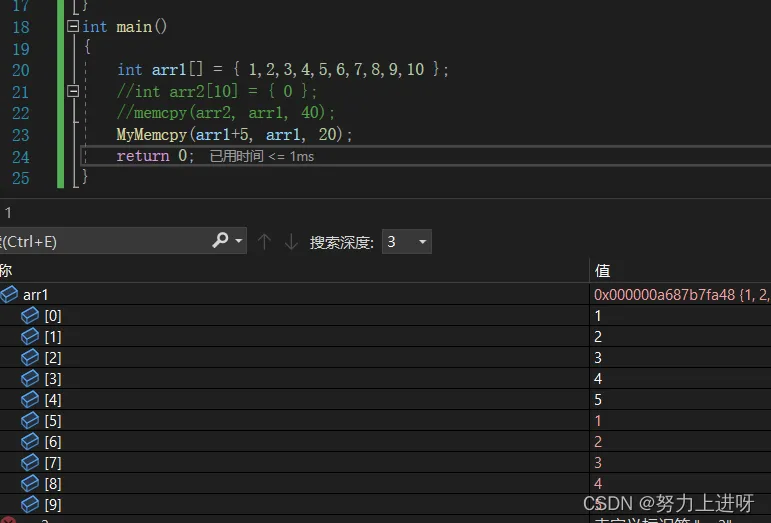Click the cube icon for element [0]

click(x=30, y=316)
